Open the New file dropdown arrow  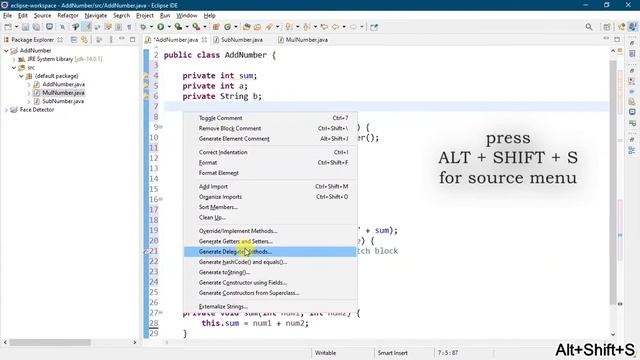(16, 27)
